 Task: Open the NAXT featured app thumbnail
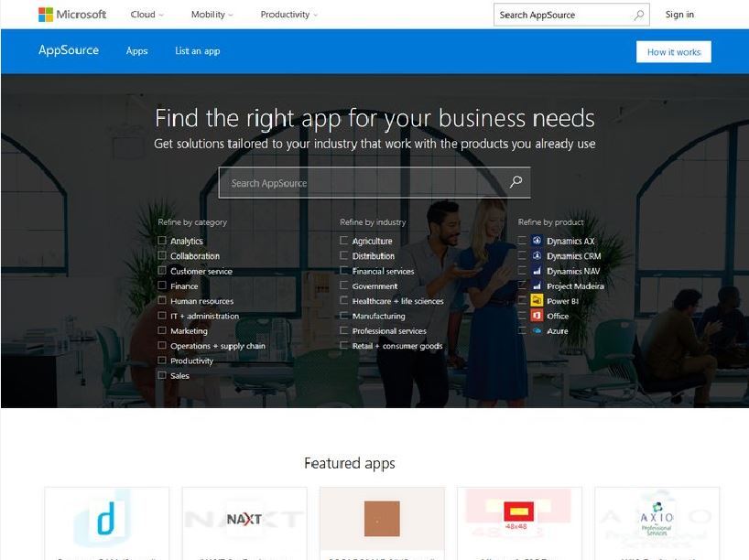(244, 519)
